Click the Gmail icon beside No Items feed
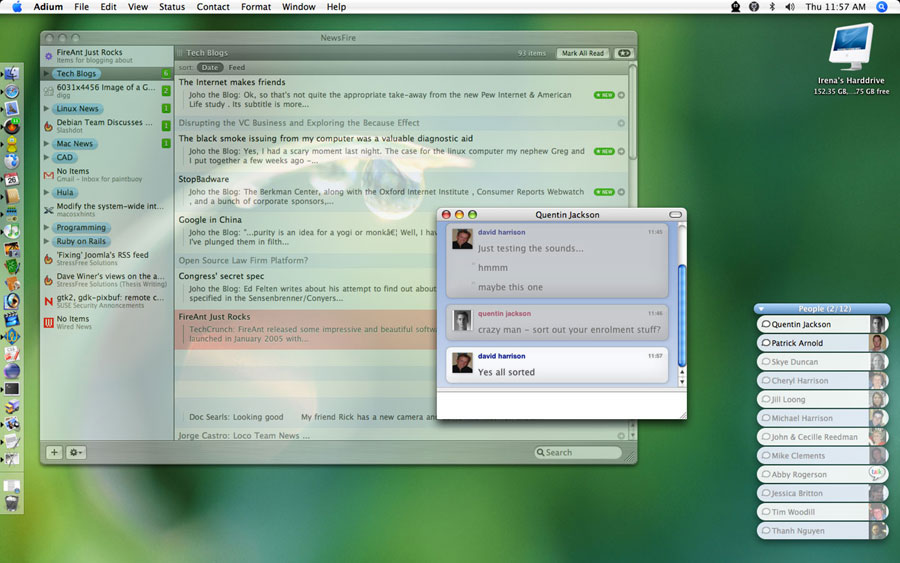Viewport: 900px width, 563px height. pos(49,175)
